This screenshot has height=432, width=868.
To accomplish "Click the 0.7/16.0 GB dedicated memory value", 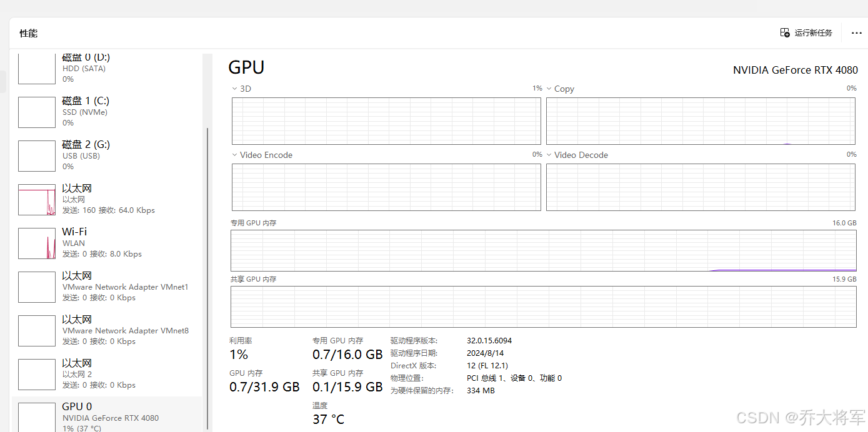I will click(347, 355).
